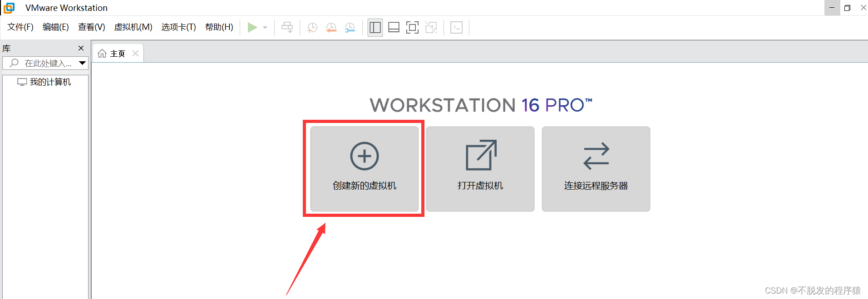Close the 库 library panel

pos(81,48)
